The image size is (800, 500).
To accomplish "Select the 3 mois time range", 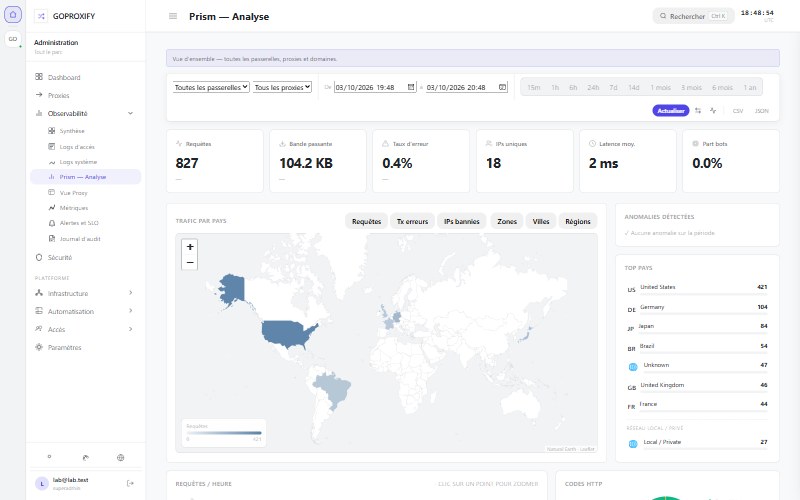I will [x=691, y=88].
